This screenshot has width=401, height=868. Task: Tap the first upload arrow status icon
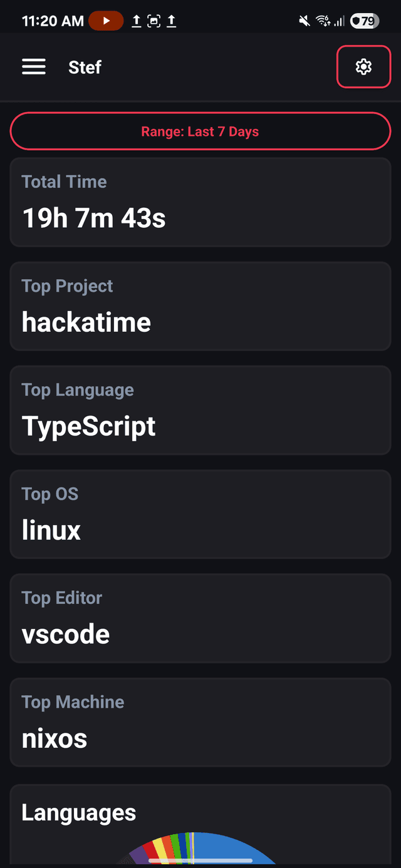pyautogui.click(x=136, y=20)
